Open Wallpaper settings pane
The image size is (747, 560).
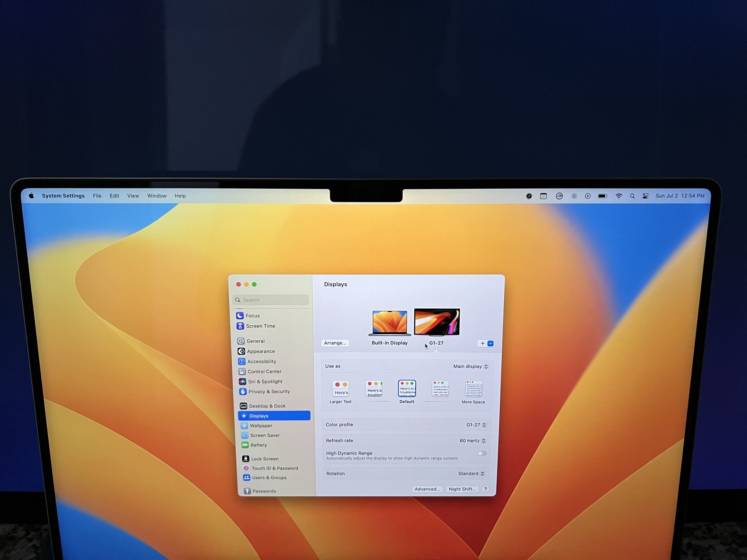pyautogui.click(x=261, y=426)
